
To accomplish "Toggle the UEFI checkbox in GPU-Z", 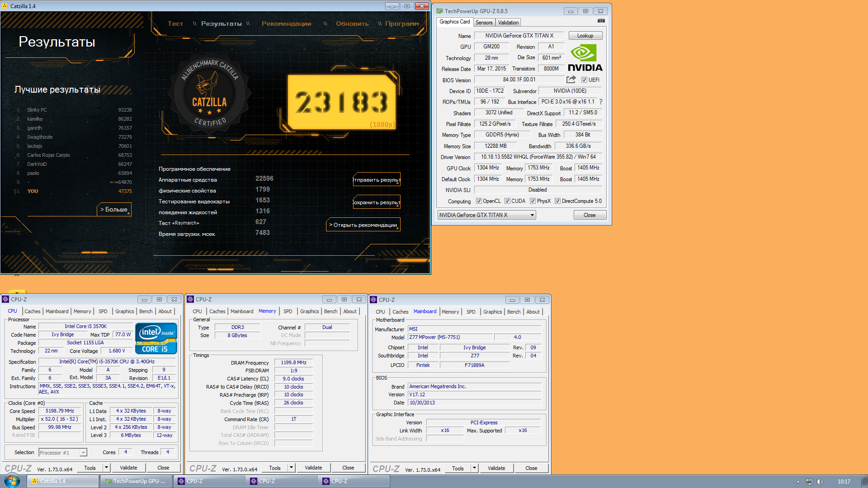I will click(584, 80).
